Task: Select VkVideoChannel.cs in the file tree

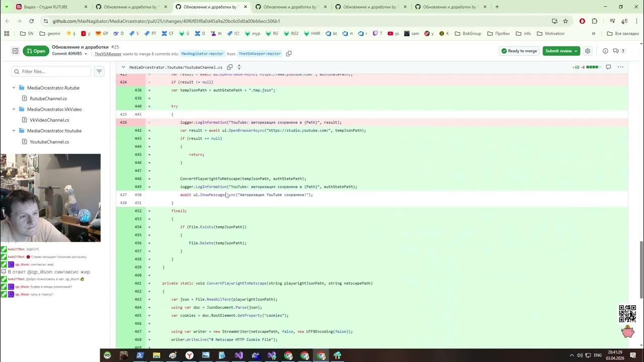Action: click(x=49, y=120)
